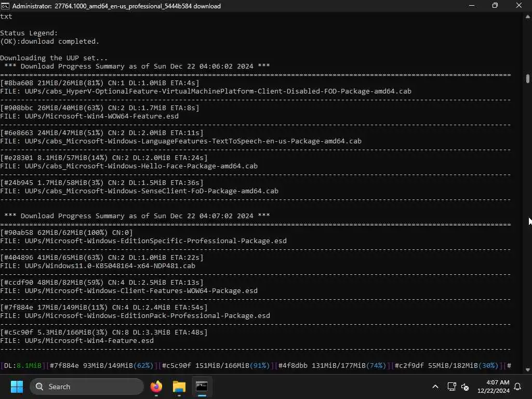This screenshot has width=532, height=399.
Task: Click the scrollbar down arrow
Action: tap(528, 369)
